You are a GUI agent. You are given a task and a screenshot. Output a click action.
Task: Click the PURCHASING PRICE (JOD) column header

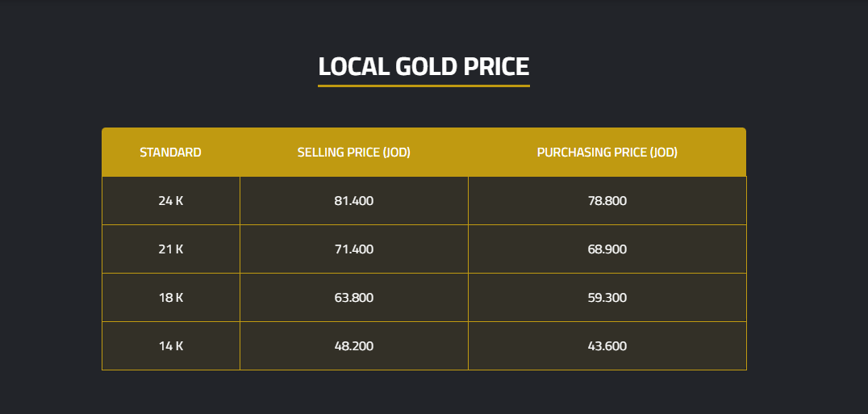tap(607, 153)
